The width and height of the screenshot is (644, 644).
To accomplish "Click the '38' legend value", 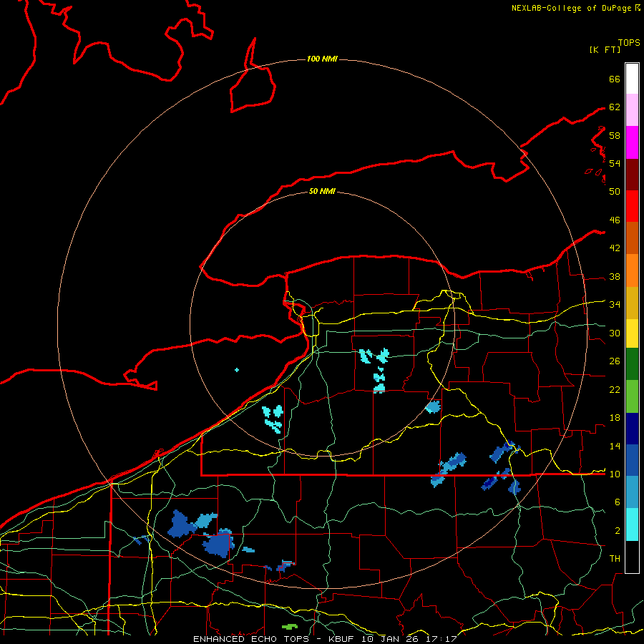I will (x=615, y=276).
